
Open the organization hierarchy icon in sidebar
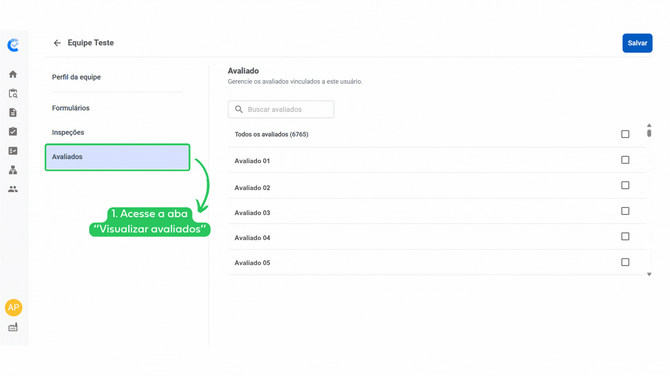tap(13, 170)
